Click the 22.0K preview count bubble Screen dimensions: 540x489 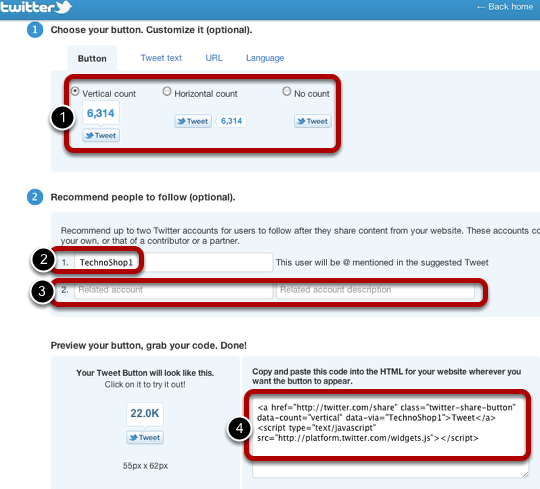pos(145,413)
